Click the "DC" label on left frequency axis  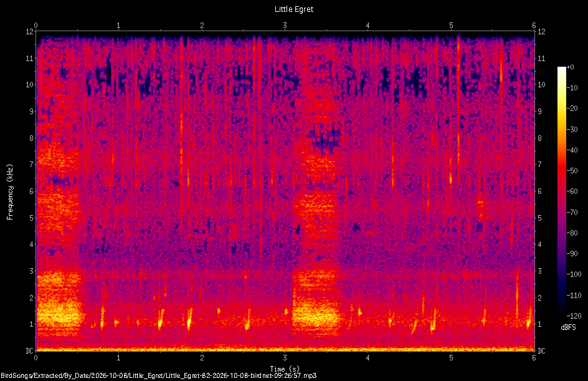point(30,351)
